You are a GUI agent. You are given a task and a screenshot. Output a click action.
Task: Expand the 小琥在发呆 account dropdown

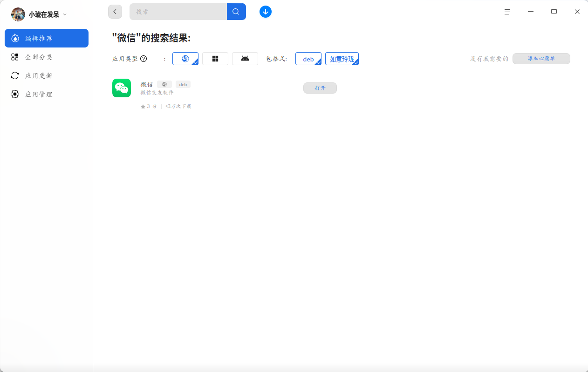[x=65, y=14]
